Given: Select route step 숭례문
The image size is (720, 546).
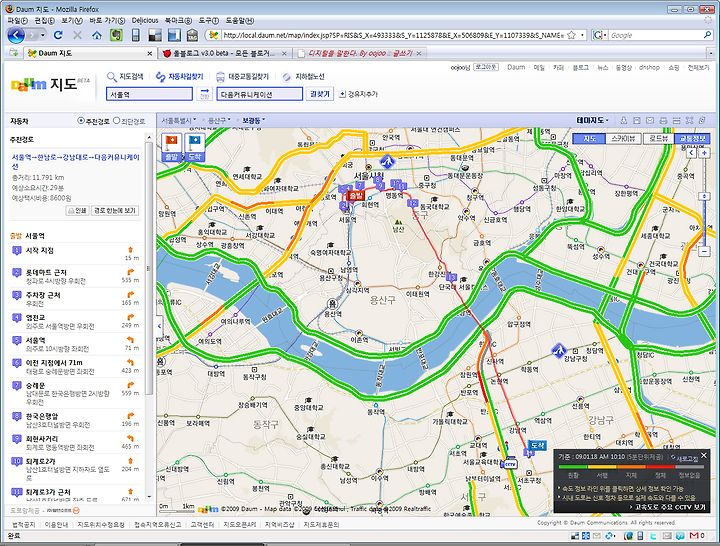Looking at the screenshot, I should pos(75,394).
